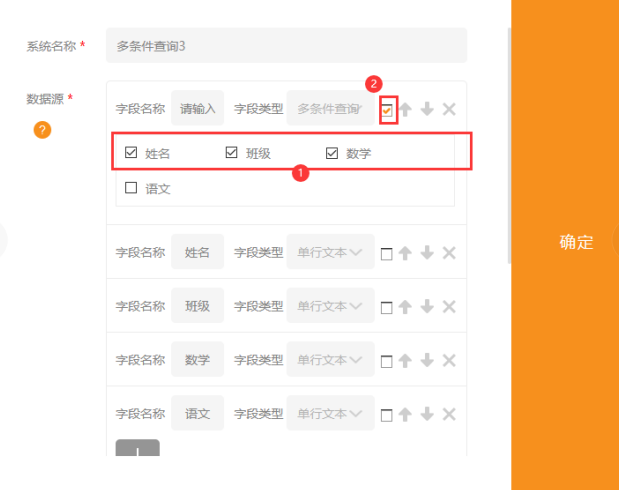Check the 语文 checkbox option
Screen dimensions: 619x490
click(x=131, y=188)
